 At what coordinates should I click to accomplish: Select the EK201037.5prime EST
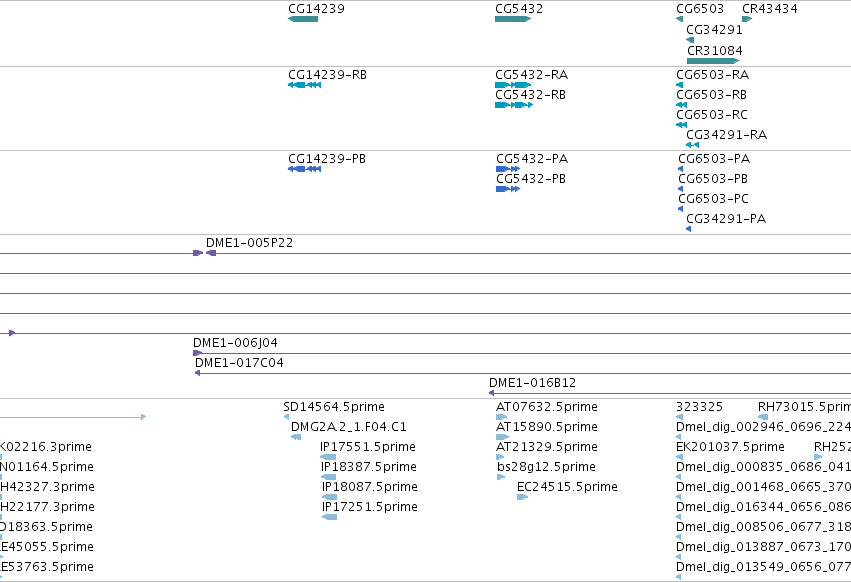point(679,457)
